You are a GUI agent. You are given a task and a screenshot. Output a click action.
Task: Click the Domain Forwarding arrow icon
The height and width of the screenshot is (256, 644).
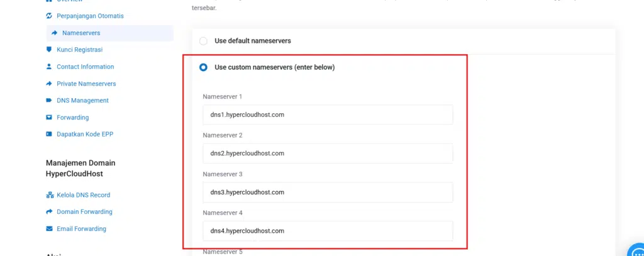pos(49,211)
